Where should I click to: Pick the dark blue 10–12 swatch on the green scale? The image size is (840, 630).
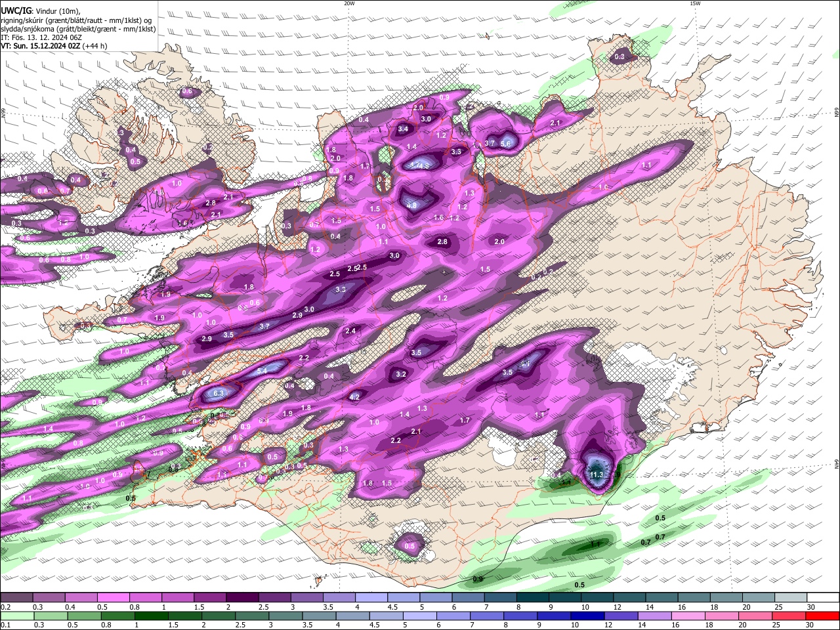586,616
